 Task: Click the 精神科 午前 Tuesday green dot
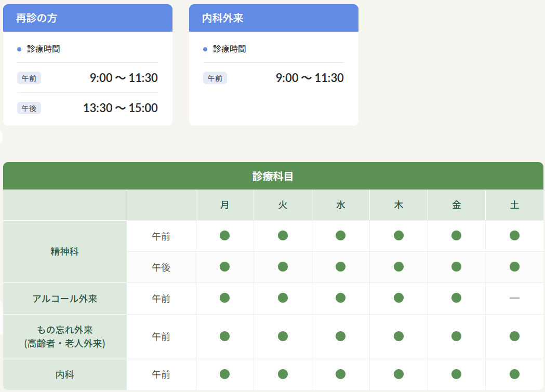(283, 235)
